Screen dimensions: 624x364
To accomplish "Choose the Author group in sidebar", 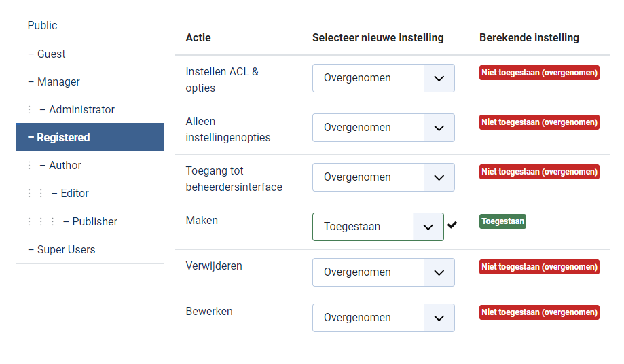I will click(65, 165).
